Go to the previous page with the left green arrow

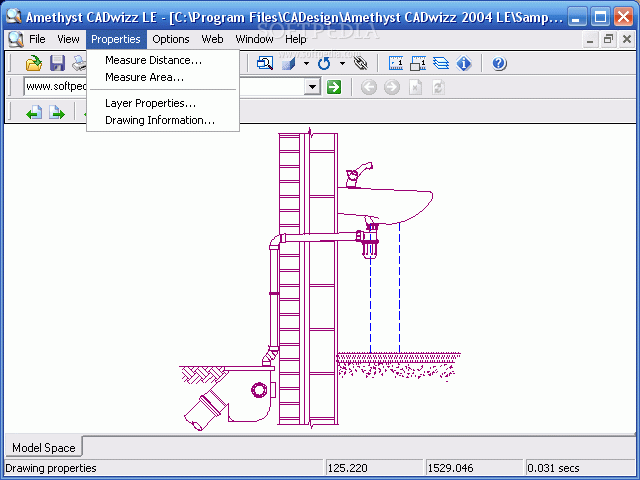(34, 112)
